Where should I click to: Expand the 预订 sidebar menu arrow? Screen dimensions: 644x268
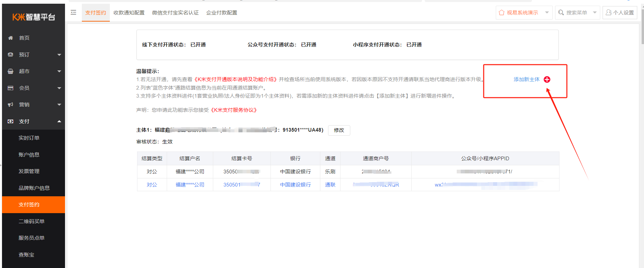(x=59, y=55)
